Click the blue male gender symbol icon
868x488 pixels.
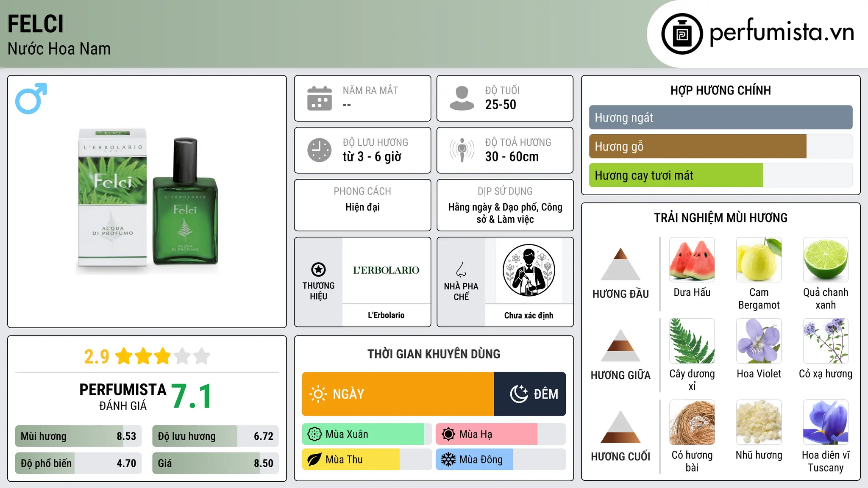31,98
